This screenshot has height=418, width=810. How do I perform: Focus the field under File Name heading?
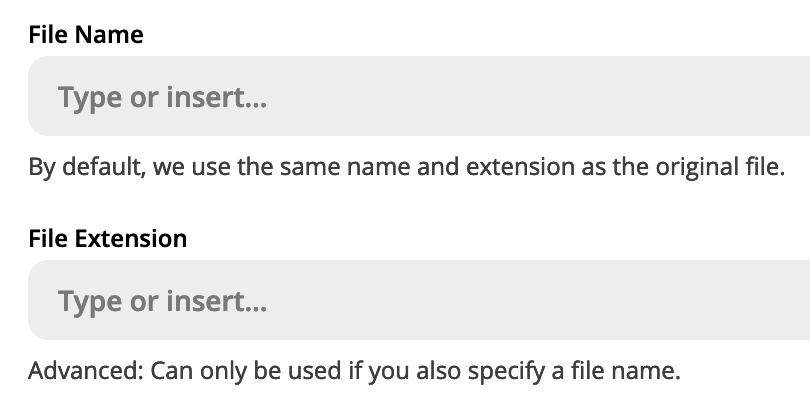tap(419, 96)
